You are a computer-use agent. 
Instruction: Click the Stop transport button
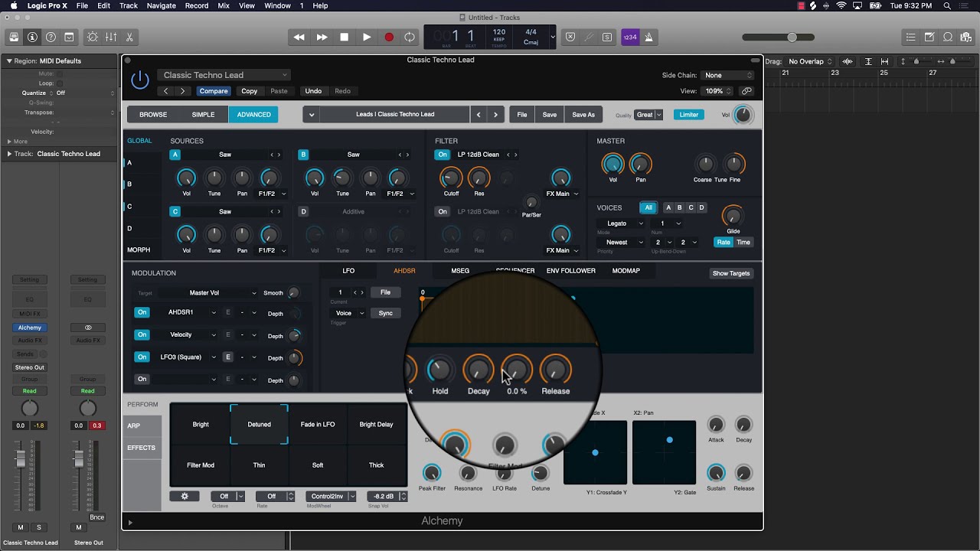coord(345,37)
